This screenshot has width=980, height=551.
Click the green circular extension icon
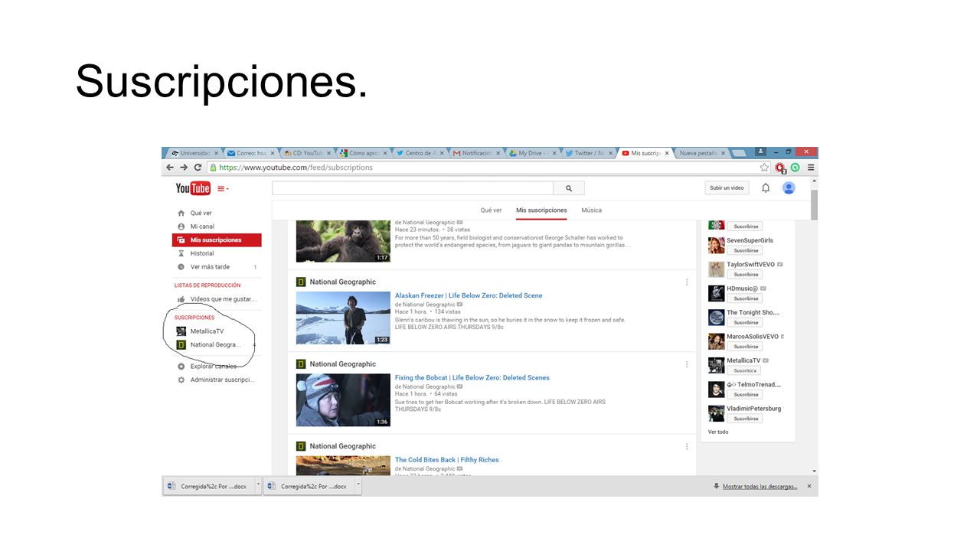click(795, 168)
